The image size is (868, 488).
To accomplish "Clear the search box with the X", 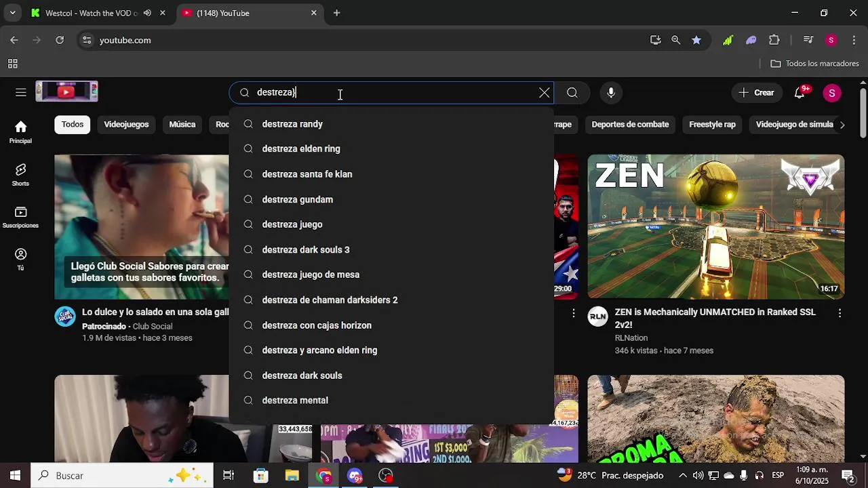I will coord(544,93).
